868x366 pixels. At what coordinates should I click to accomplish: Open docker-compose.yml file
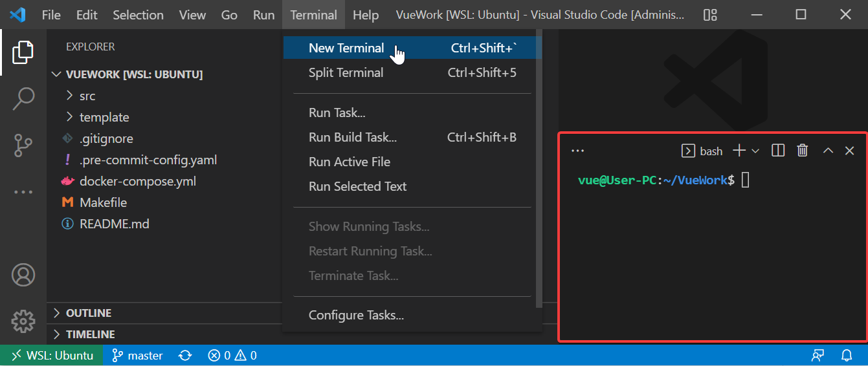click(138, 181)
